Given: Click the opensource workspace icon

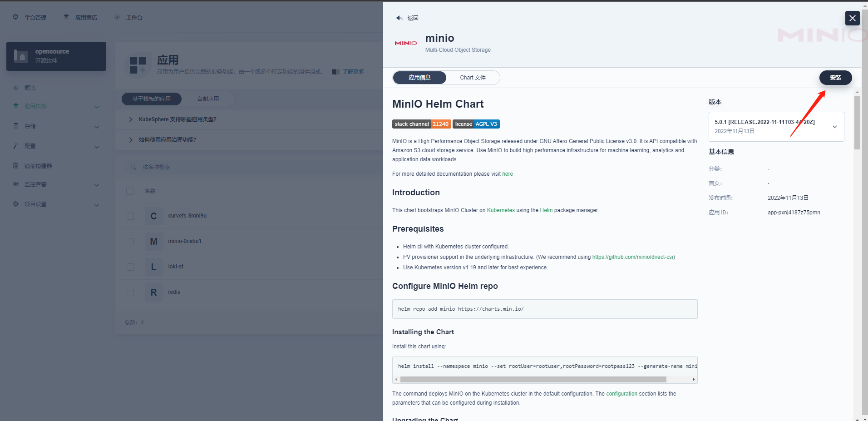Looking at the screenshot, I should (x=21, y=56).
